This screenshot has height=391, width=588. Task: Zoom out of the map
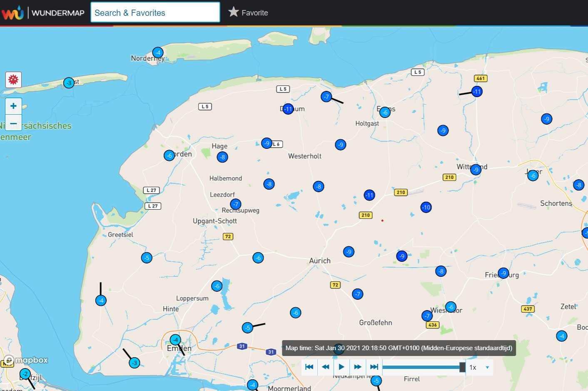coord(13,123)
